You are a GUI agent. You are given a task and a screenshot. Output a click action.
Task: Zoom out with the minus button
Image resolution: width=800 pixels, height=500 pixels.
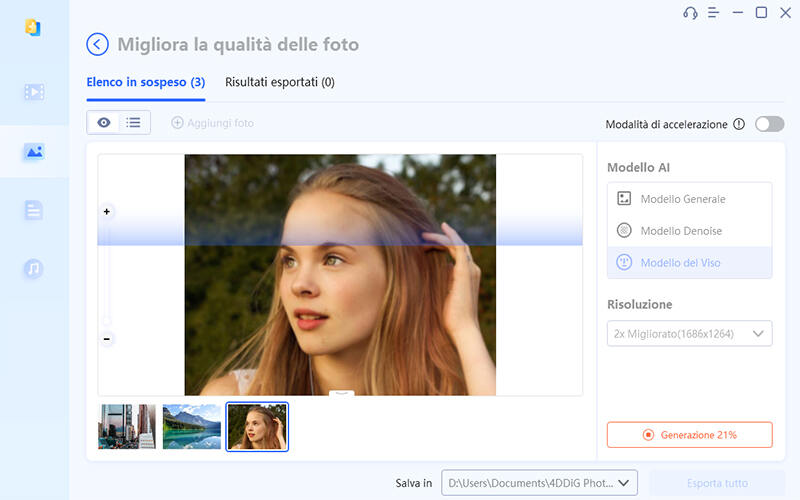[x=107, y=339]
